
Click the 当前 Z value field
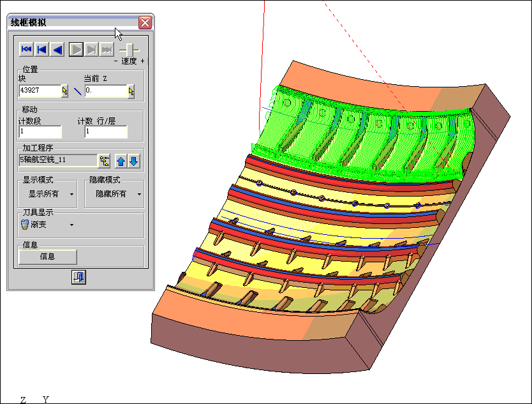click(x=106, y=91)
